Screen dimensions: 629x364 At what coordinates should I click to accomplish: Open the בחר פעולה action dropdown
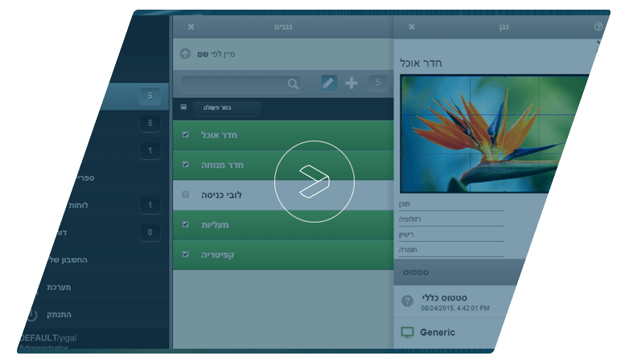[227, 108]
